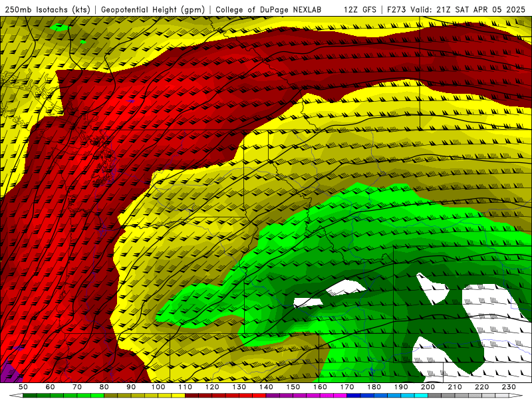Image resolution: width=532 pixels, height=399 pixels.
Task: Click the 120 label on the legend
Action: 212,387
